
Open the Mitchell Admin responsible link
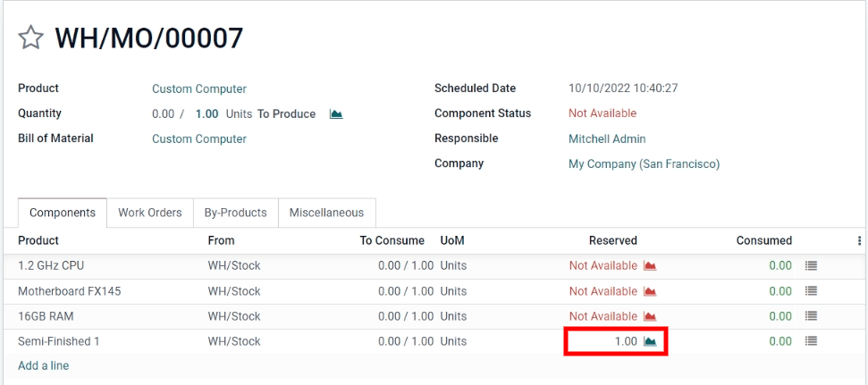[x=606, y=139]
